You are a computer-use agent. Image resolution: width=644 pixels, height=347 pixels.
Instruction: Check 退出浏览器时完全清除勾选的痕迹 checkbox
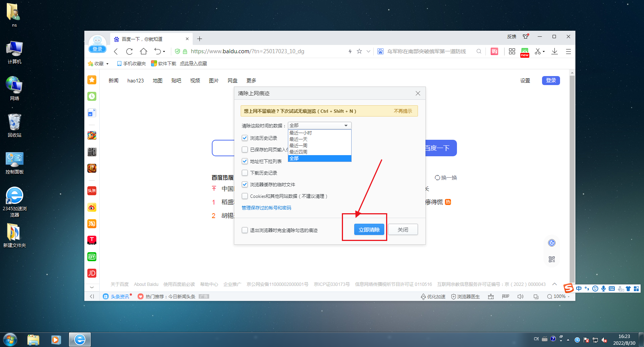tap(245, 230)
